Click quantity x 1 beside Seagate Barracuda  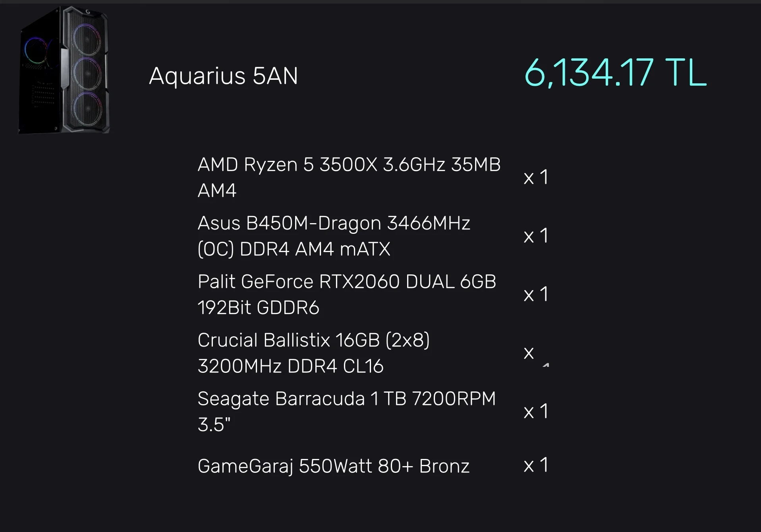536,411
